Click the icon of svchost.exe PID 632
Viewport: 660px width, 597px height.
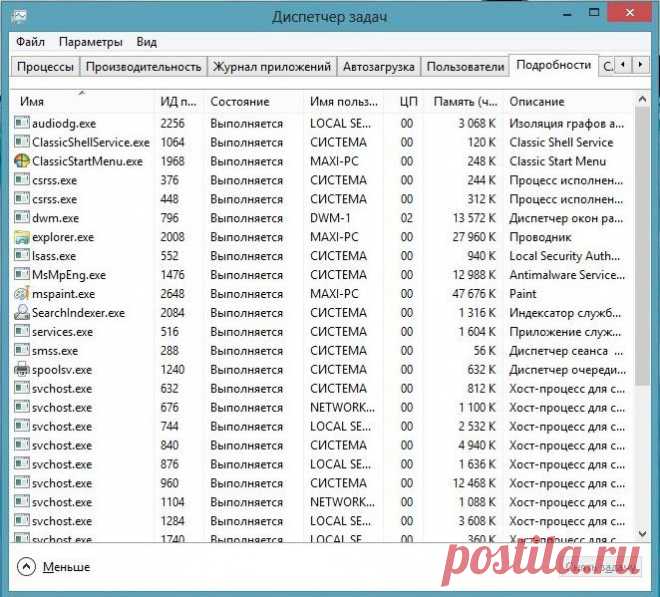21,388
